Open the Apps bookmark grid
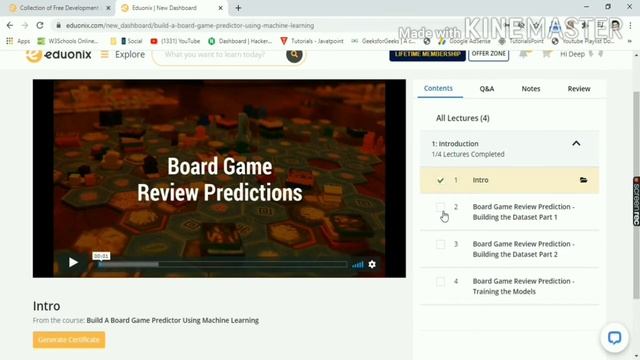The width and height of the screenshot is (640, 360). [x=18, y=41]
